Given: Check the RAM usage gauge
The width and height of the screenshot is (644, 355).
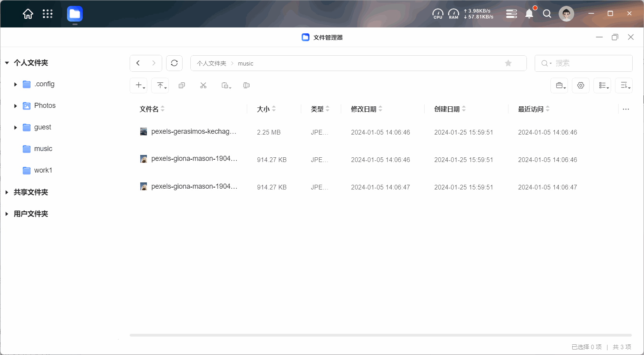Looking at the screenshot, I should (454, 14).
